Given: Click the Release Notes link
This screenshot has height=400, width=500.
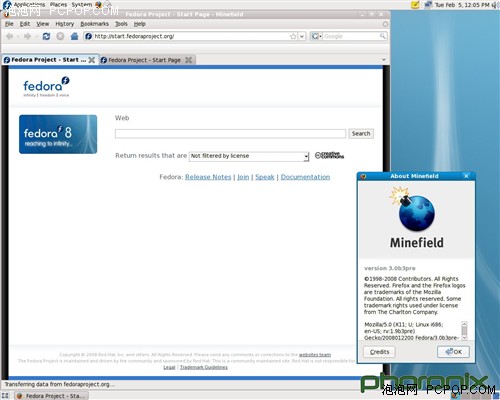Looking at the screenshot, I should tap(208, 177).
